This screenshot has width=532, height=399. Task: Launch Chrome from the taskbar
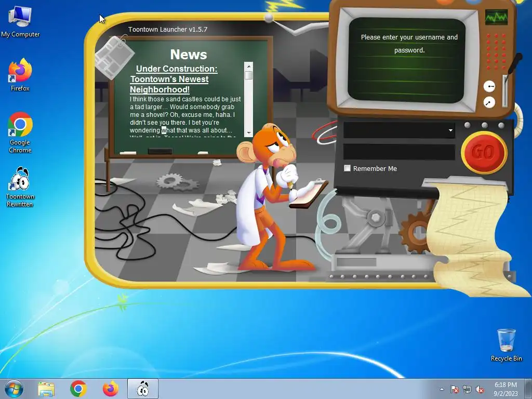78,389
